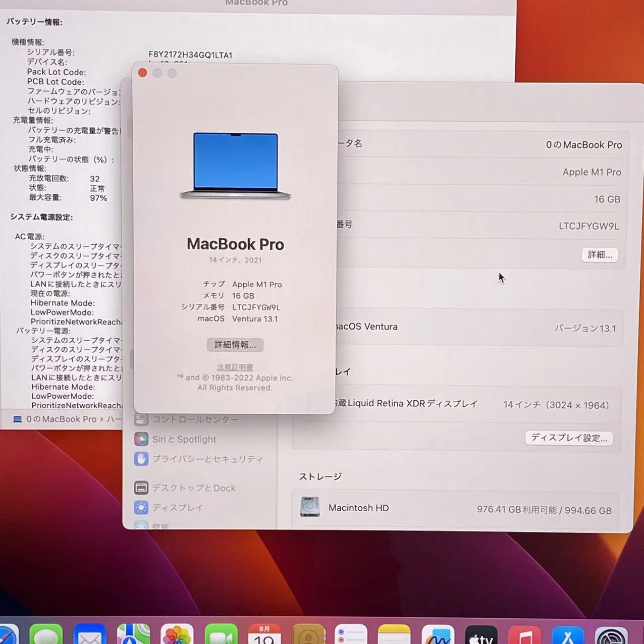
Task: Click the 14 インチ、2021 subtitle
Action: 235,260
